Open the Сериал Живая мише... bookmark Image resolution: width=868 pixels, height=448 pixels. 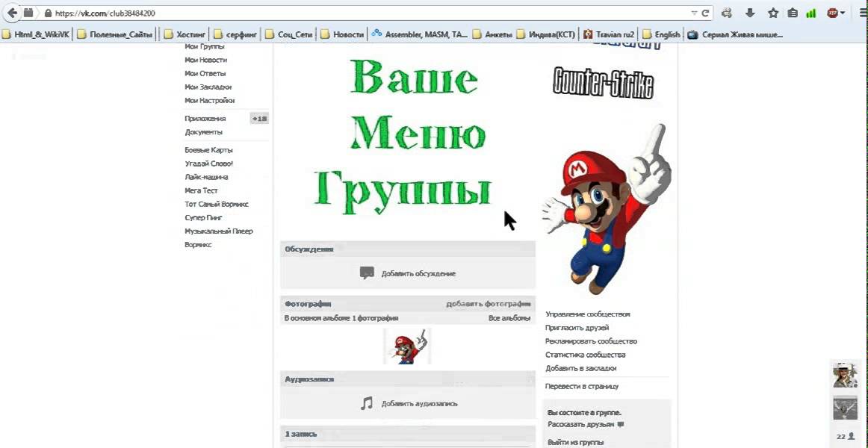tap(736, 34)
